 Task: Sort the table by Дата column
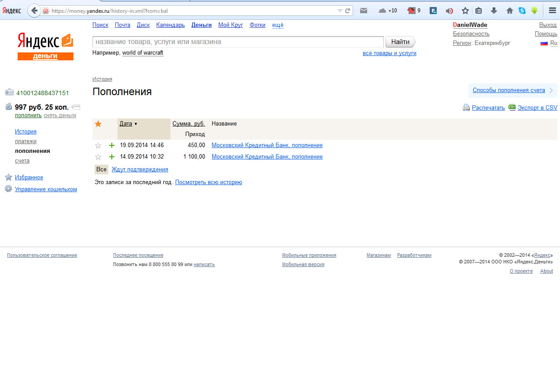126,124
